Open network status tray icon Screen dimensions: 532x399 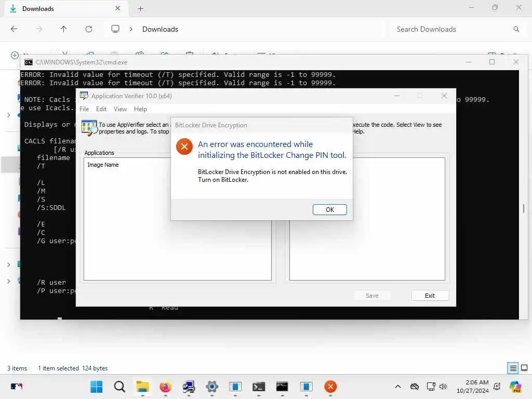431,387
